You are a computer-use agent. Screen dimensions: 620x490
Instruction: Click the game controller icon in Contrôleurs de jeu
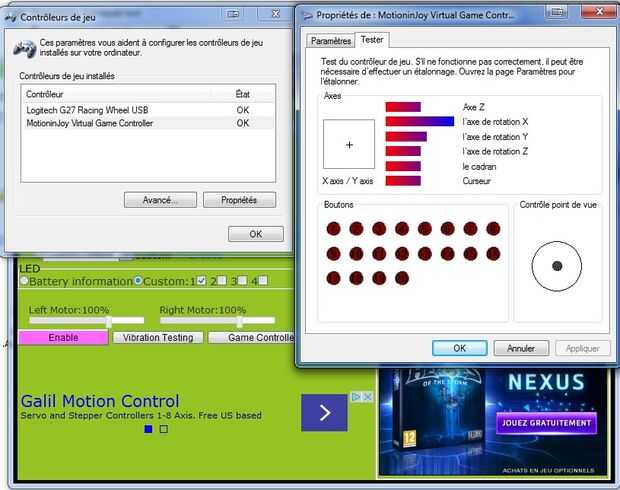coord(25,49)
